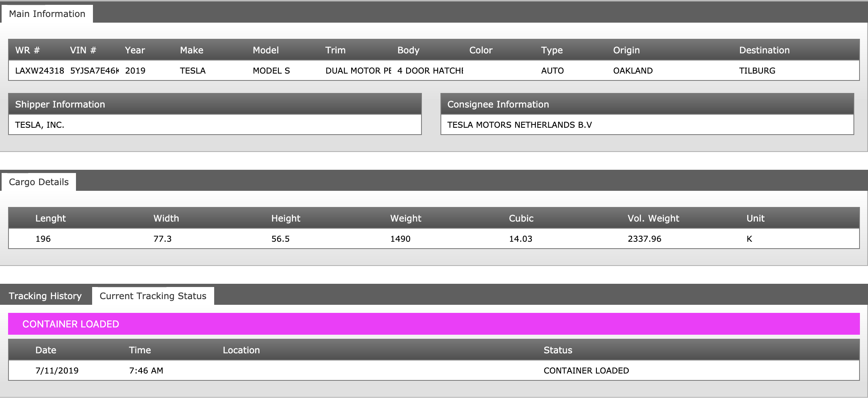Click the MODEL S value

click(x=271, y=71)
